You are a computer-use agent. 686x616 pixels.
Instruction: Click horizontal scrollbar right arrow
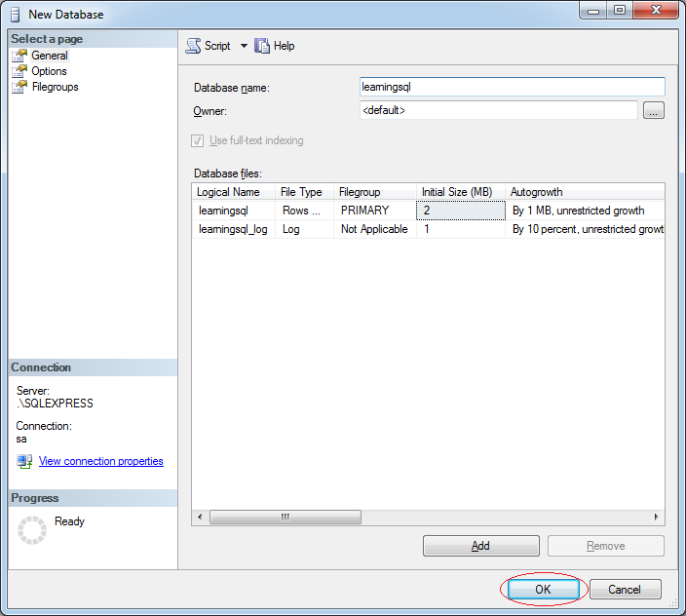click(656, 517)
